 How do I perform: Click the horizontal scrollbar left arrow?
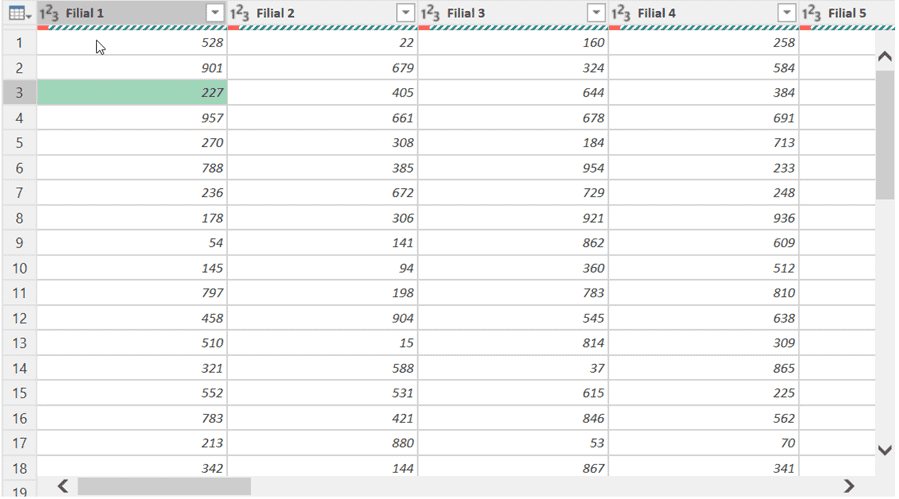coord(63,486)
